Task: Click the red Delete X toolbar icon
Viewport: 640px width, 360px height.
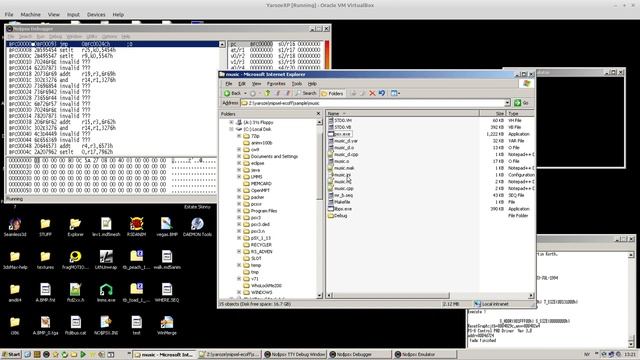Action: click(372, 93)
